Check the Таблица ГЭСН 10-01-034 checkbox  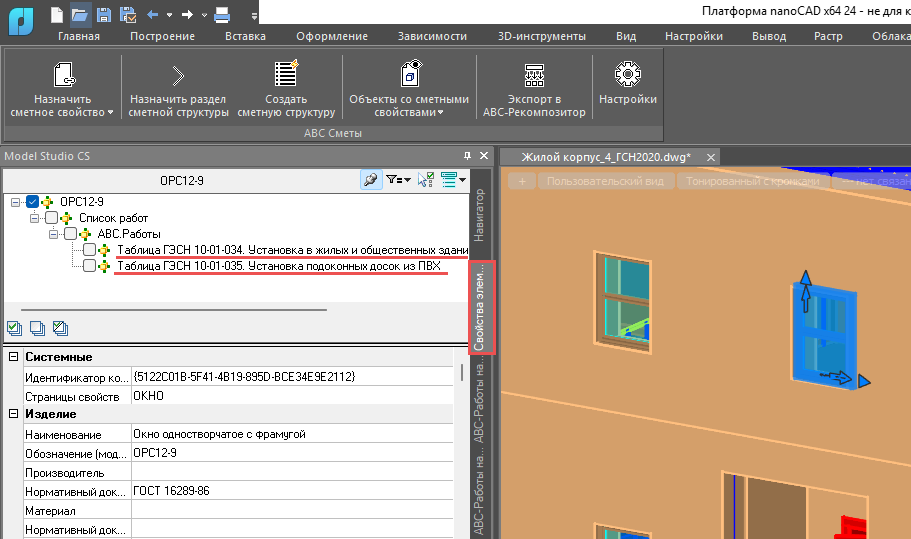point(89,250)
